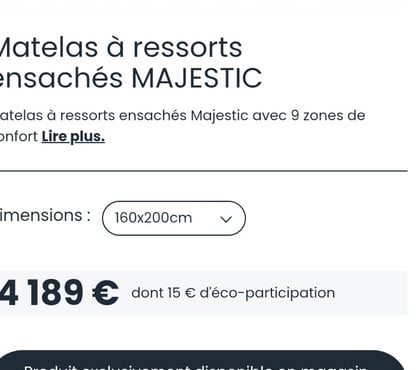Click the word 'ressorts' in the large title
Screen dimensions: 420x370
point(188,48)
